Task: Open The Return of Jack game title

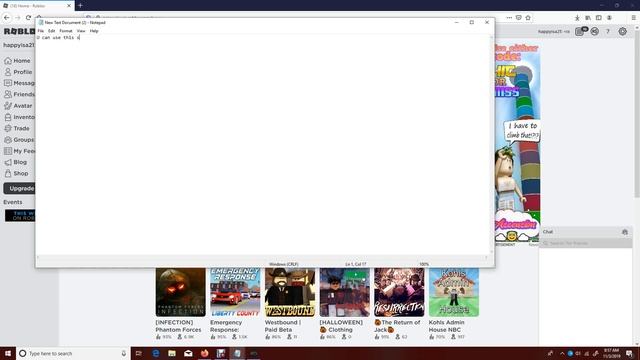Action: pyautogui.click(x=397, y=326)
